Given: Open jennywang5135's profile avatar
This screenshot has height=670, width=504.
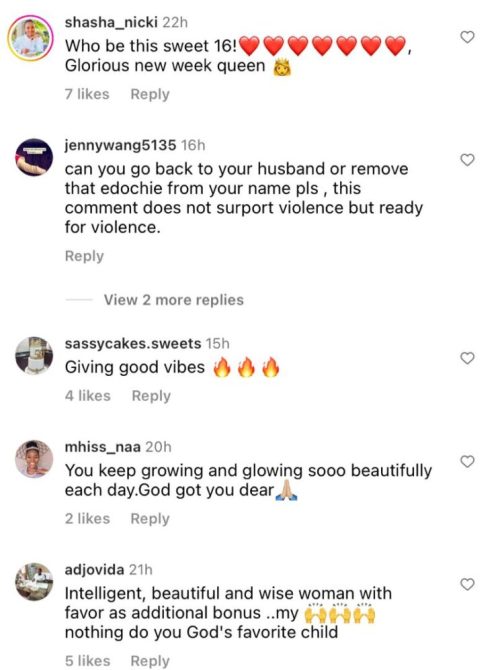Looking at the screenshot, I should click(34, 157).
